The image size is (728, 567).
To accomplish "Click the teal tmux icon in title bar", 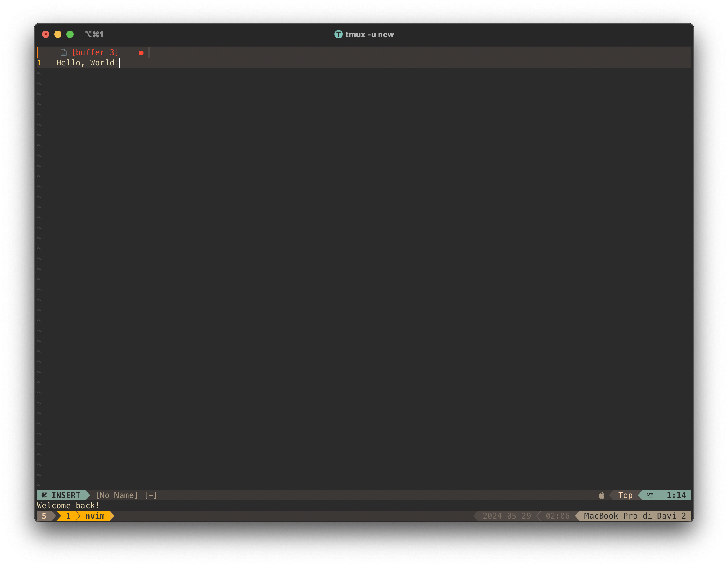I will tap(338, 34).
